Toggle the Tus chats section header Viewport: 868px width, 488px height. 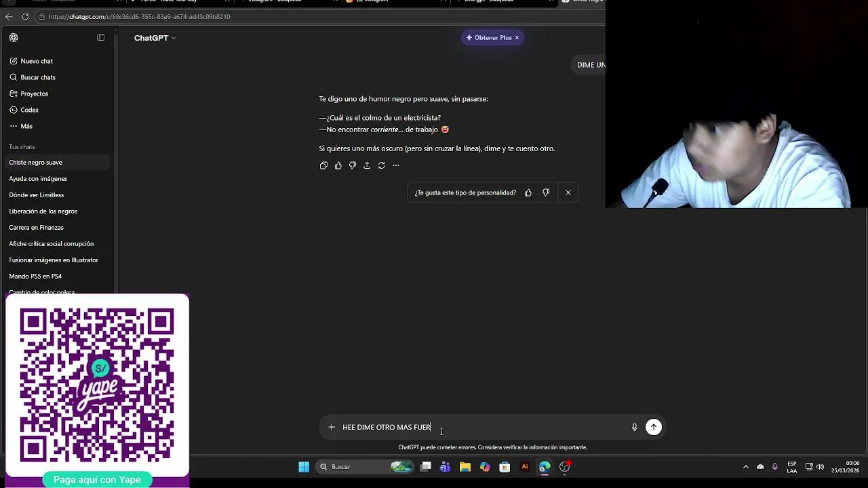tap(22, 147)
